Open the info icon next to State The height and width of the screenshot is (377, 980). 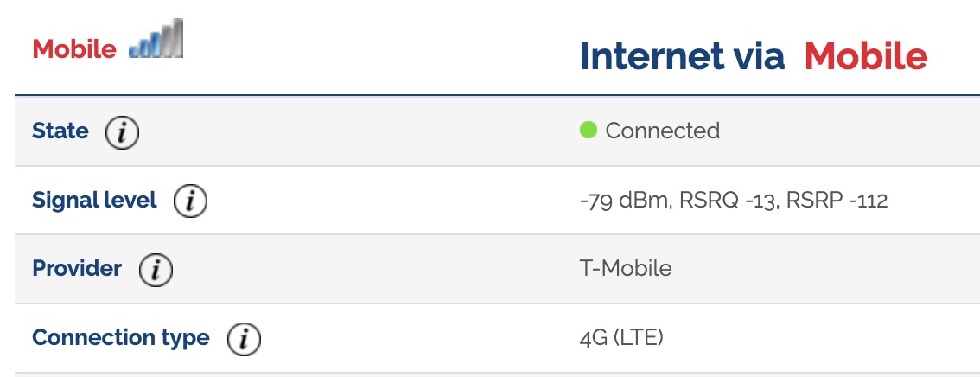(122, 132)
